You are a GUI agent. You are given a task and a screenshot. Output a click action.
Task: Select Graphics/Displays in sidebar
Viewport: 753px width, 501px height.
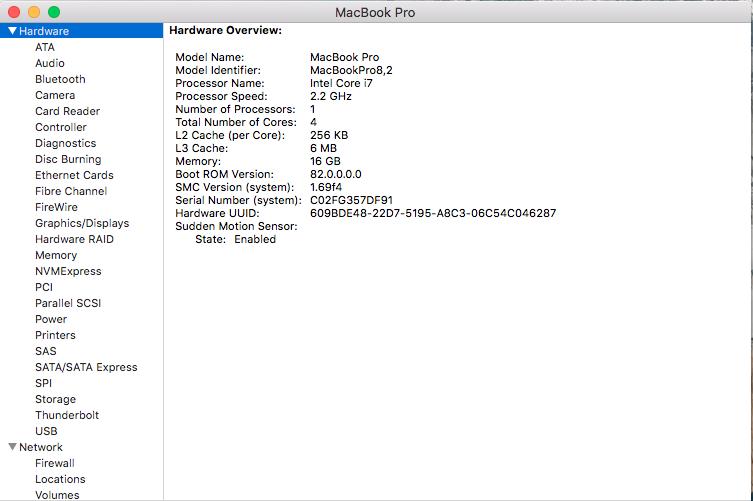pyautogui.click(x=82, y=223)
